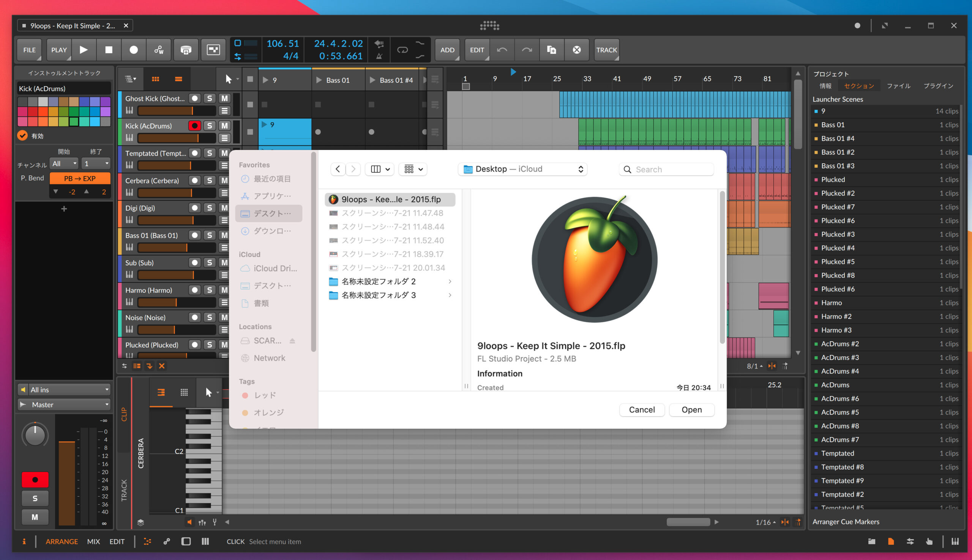Viewport: 972px width, 560px height.
Task: Start playback with the transport Play triangle
Action: click(84, 50)
